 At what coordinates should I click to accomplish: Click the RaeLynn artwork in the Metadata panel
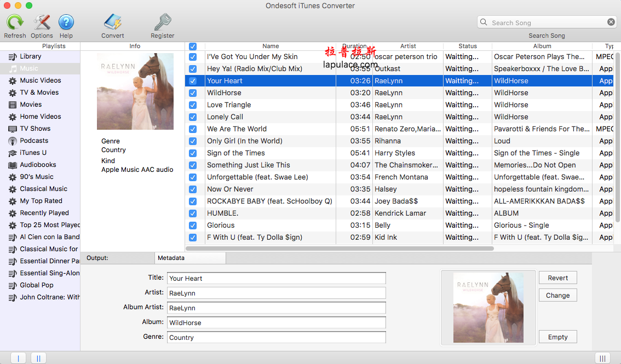488,308
